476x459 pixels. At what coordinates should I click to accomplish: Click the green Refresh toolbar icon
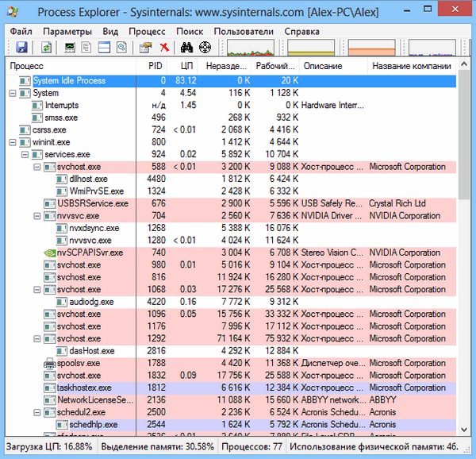click(46, 48)
